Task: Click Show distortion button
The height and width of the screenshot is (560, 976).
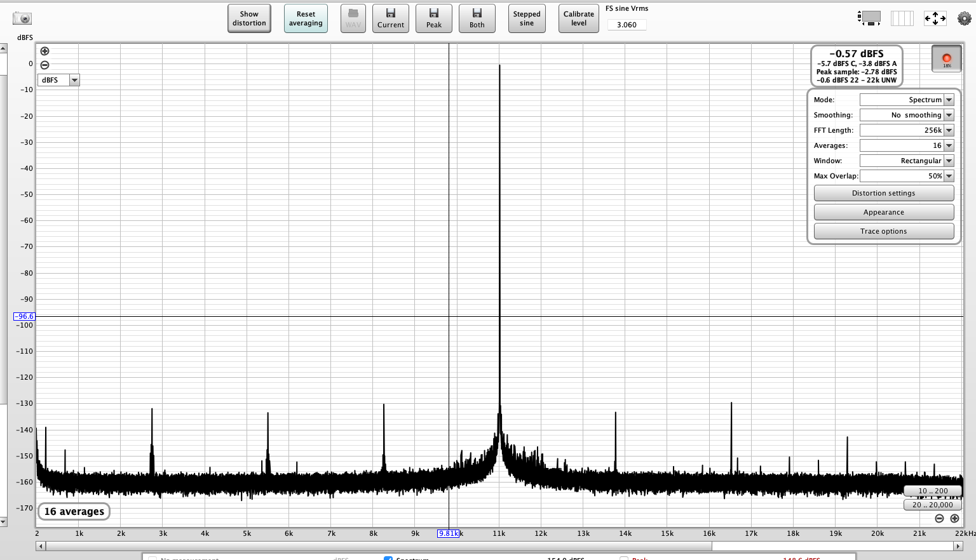Action: pos(249,18)
